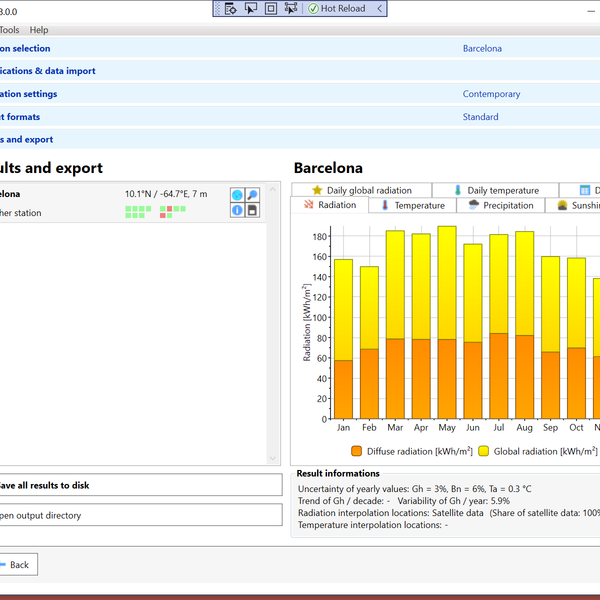Click the Hot Reload indicator
The width and height of the screenshot is (600, 600).
point(341,8)
